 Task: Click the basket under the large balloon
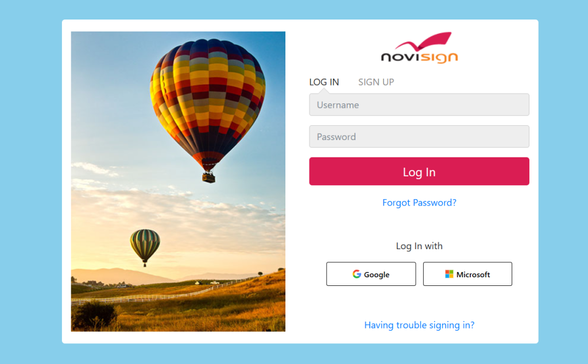209,177
